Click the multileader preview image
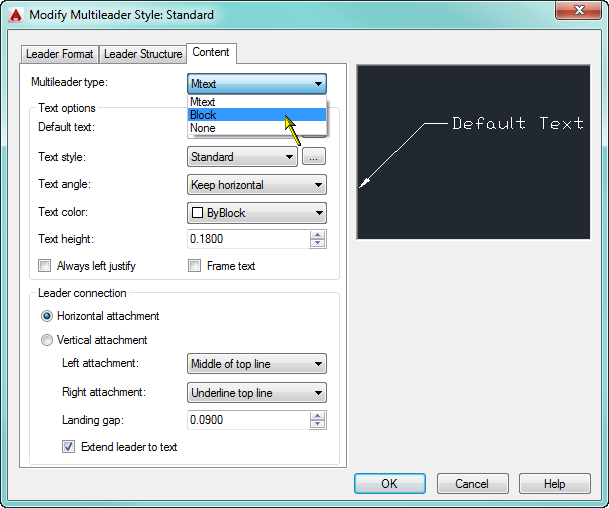The height and width of the screenshot is (508, 609). 473,152
